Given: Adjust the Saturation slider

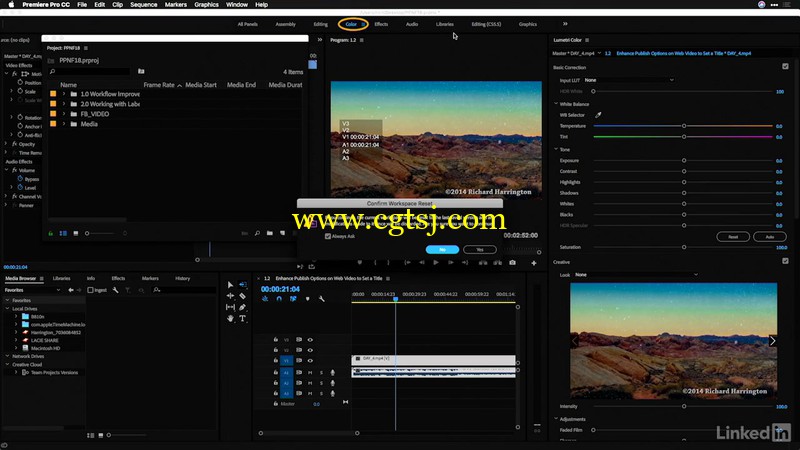Looking at the screenshot, I should point(683,247).
